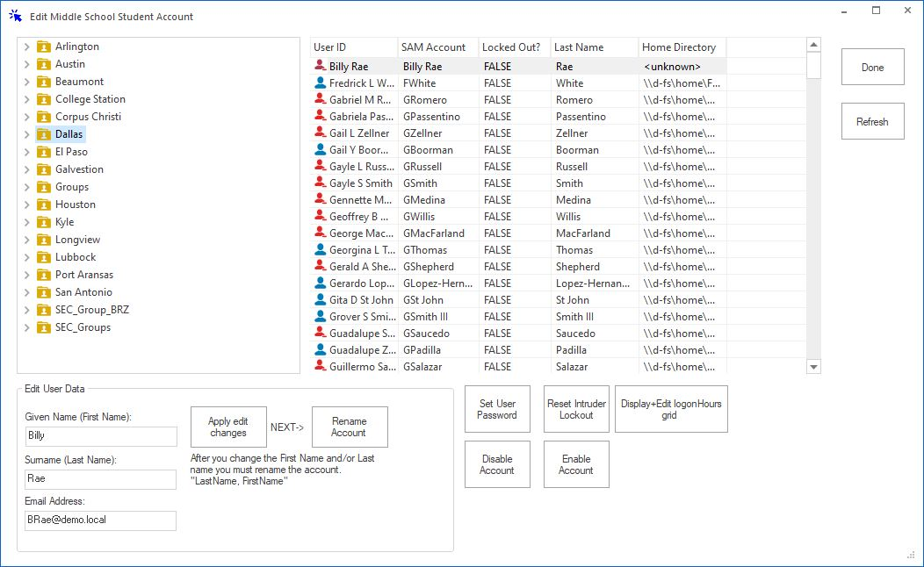Expand the Lubbock tree node
Viewport: 924px width, 567px height.
[27, 257]
